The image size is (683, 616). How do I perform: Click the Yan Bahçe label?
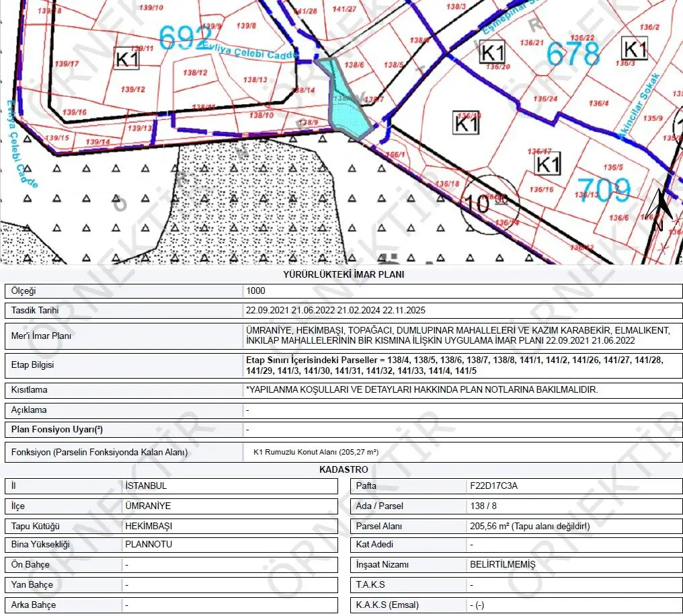pyautogui.click(x=32, y=584)
